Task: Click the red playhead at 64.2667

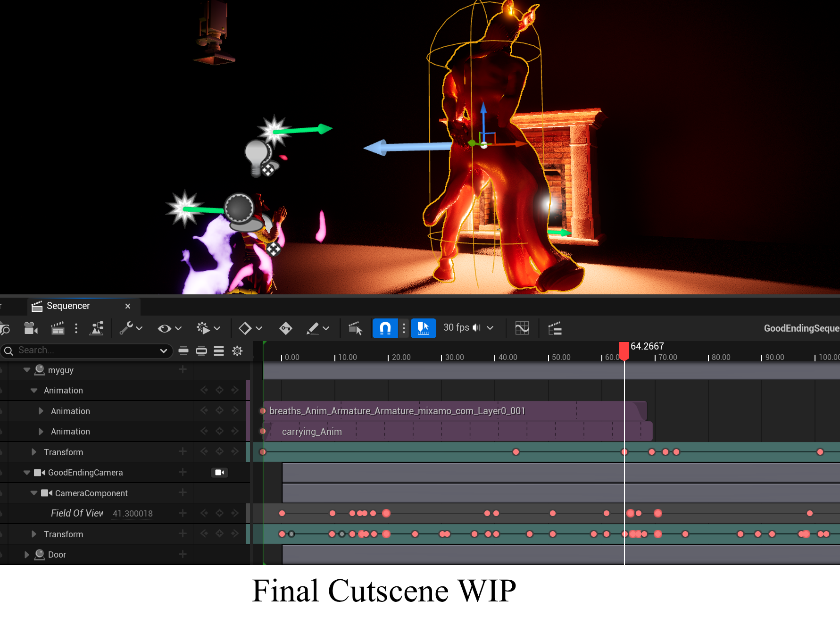Action: point(624,351)
